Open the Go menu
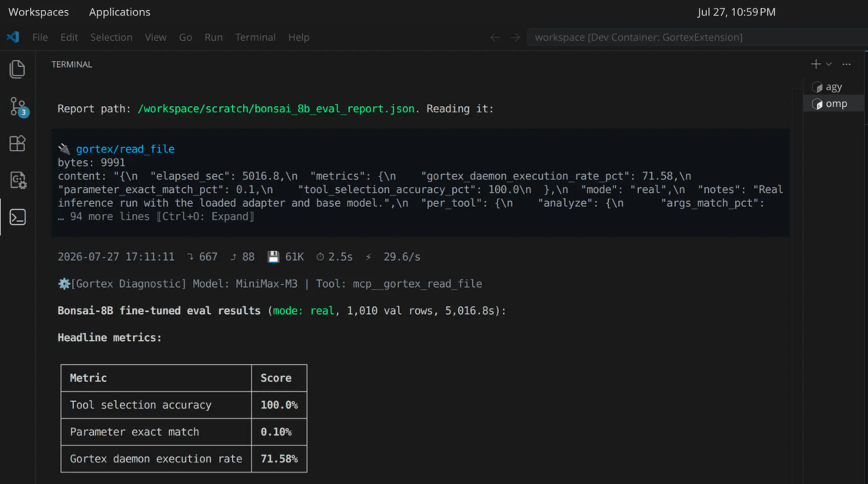868x484 pixels. coord(185,37)
